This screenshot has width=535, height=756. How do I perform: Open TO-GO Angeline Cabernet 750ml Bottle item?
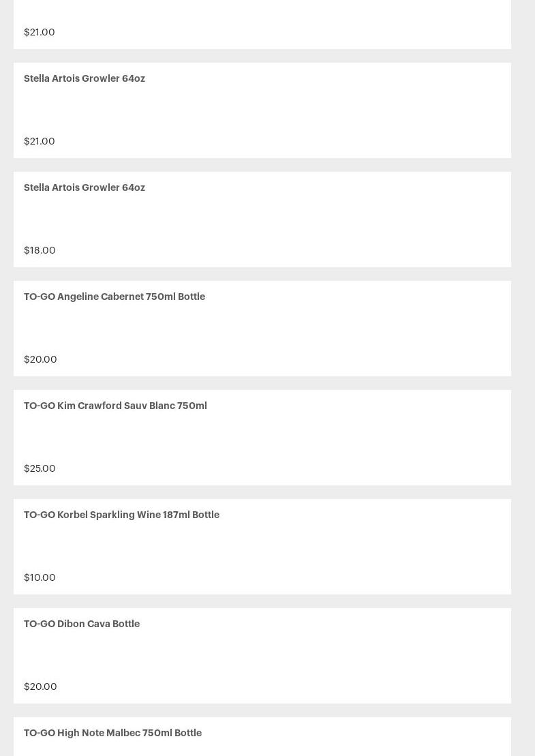click(x=114, y=297)
